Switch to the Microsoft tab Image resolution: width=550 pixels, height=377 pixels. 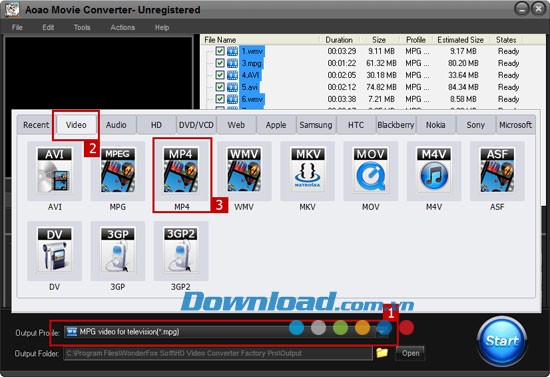[x=516, y=125]
